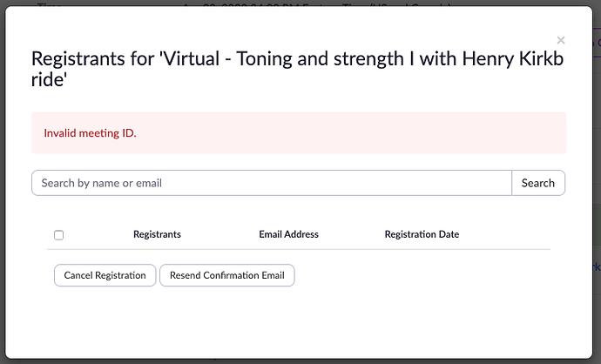Cancel the selected registrations
This screenshot has width=601, height=364.
click(105, 275)
